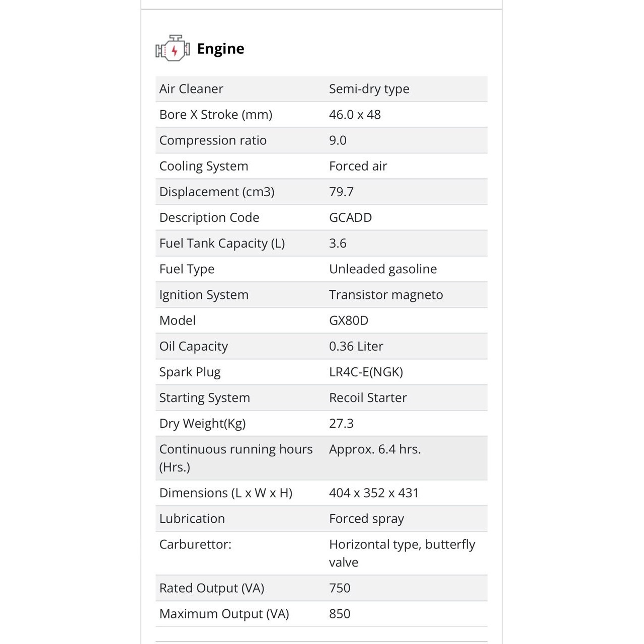Click the Semi-dry type value
Screen dimensions: 644x644
(369, 89)
